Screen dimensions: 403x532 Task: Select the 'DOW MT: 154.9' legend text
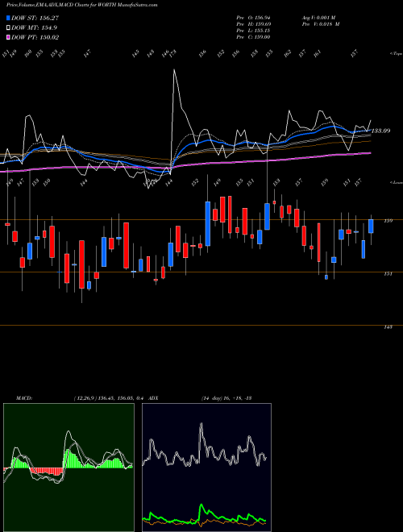tap(34, 28)
